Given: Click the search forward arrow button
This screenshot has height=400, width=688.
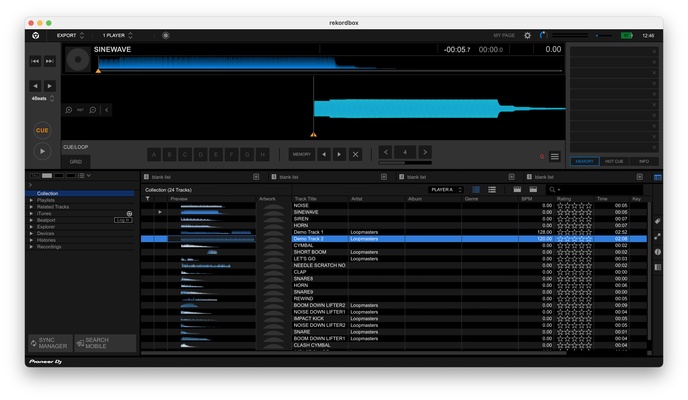Looking at the screenshot, I should pyautogui.click(x=50, y=86).
